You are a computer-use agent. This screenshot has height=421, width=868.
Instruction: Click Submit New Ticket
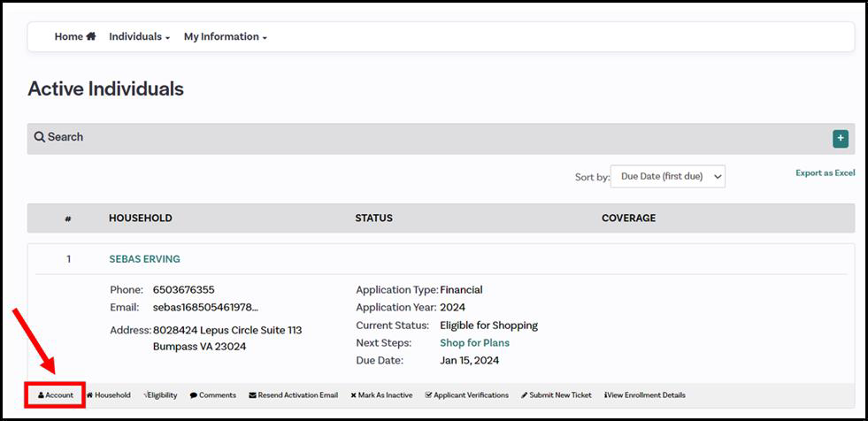tap(557, 395)
